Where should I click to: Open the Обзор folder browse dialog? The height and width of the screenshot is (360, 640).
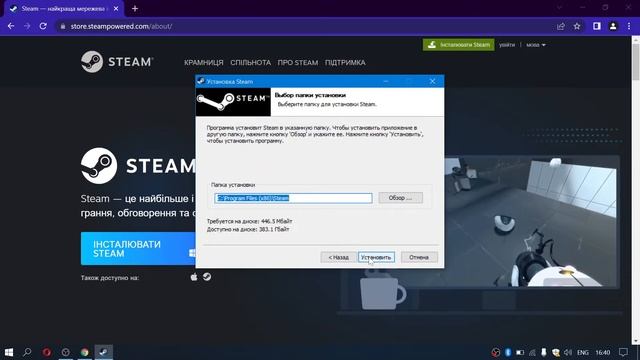400,198
